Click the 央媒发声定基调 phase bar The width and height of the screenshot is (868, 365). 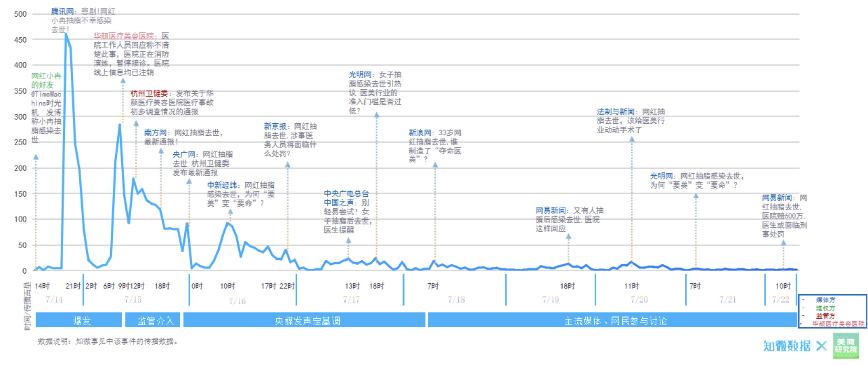click(304, 320)
